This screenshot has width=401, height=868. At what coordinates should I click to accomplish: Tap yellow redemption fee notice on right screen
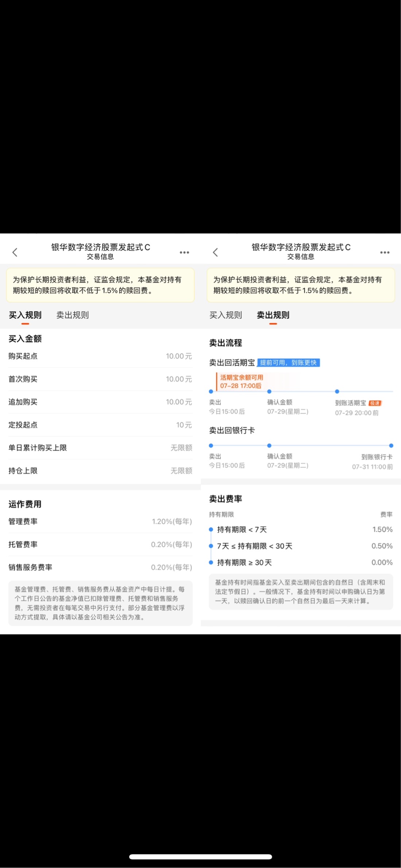[301, 285]
